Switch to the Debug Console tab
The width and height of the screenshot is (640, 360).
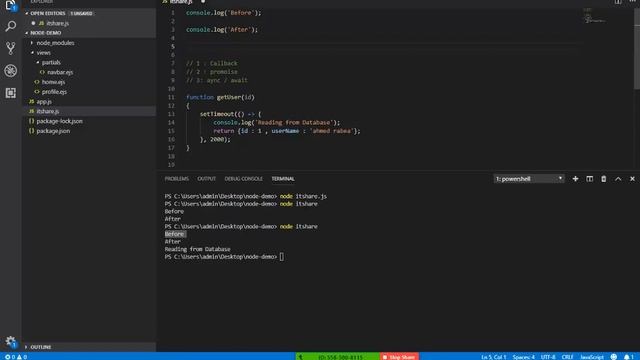coord(244,179)
